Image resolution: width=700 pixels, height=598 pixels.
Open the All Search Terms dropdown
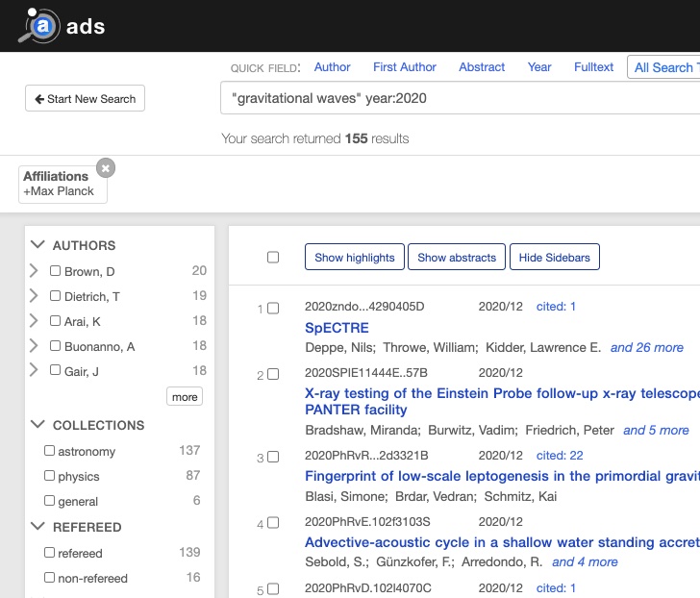663,67
